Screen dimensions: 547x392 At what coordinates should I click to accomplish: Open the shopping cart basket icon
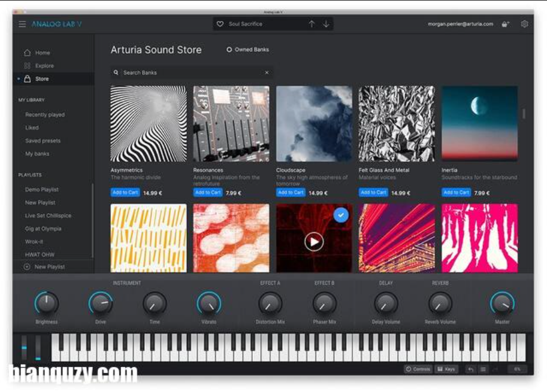[x=505, y=24]
